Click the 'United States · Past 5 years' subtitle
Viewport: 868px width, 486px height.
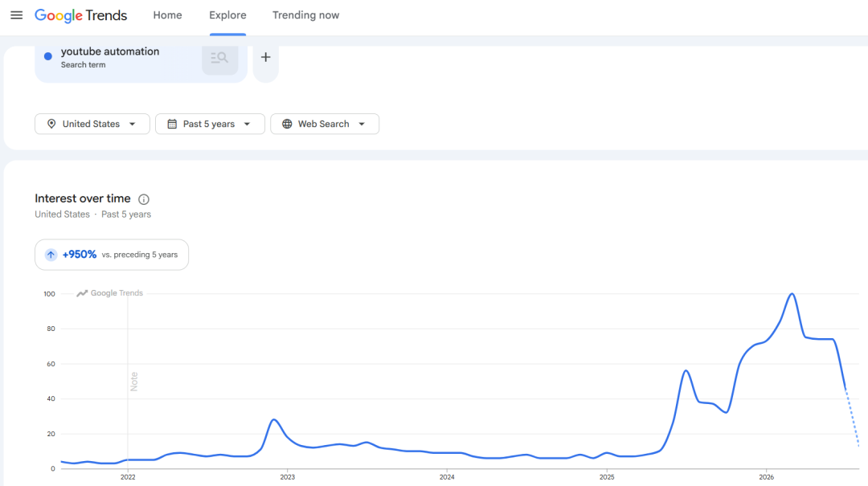92,214
